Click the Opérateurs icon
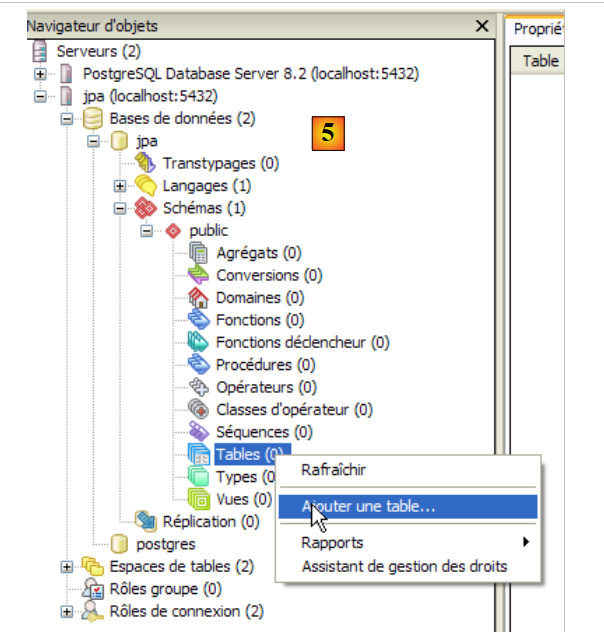Viewport: 604px width, 643px height. pos(198,388)
